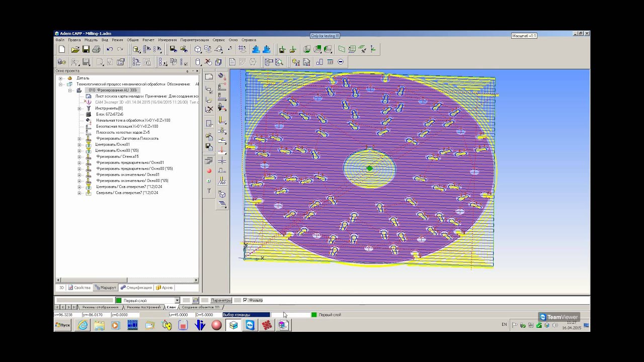
Task: Collapse the Технологический процесс tree node
Action: (60, 84)
